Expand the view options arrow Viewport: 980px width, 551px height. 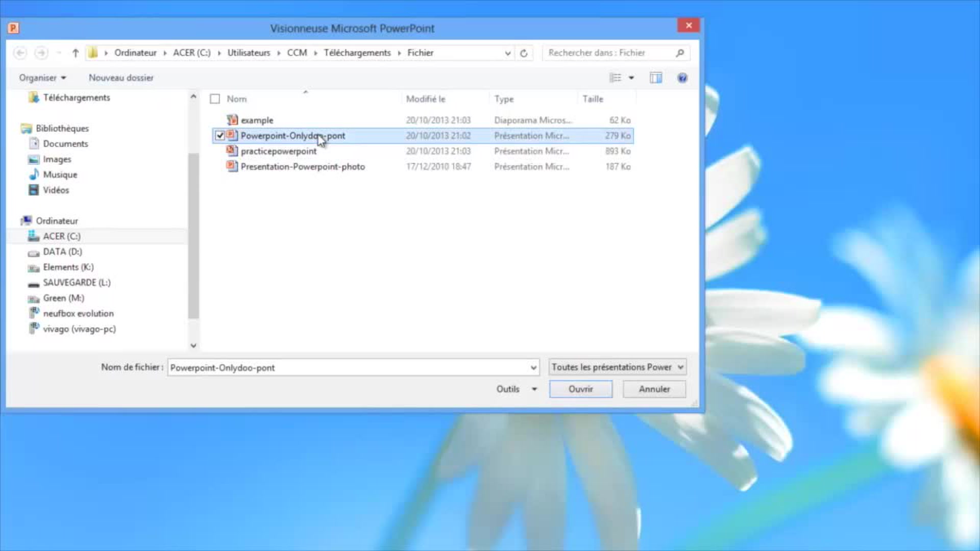(x=631, y=78)
